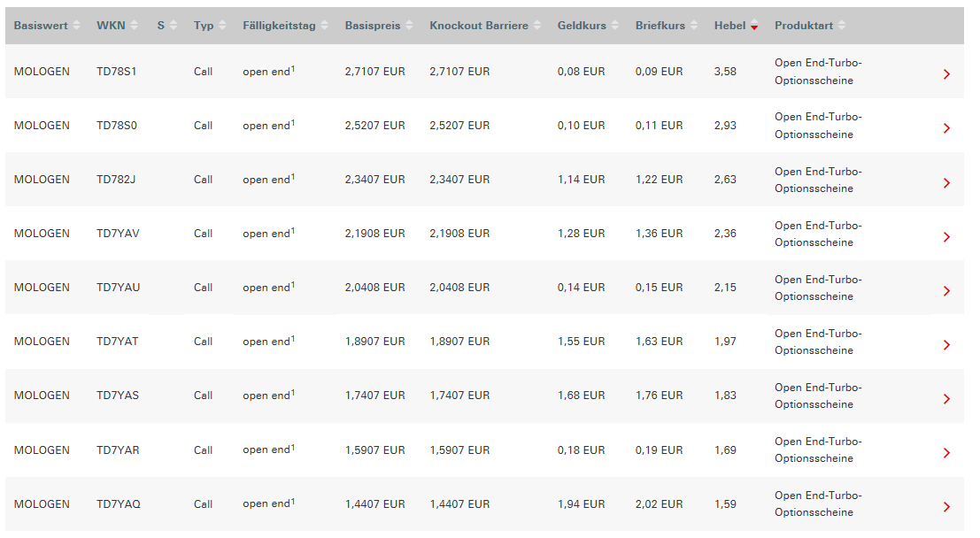The height and width of the screenshot is (538, 980).
Task: Click Knockout Barriere value 2,1908 EUR
Action: [x=459, y=234]
